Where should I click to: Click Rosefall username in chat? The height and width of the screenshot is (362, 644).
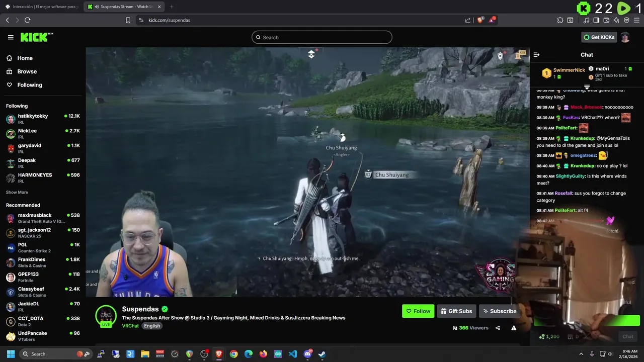[x=563, y=194]
